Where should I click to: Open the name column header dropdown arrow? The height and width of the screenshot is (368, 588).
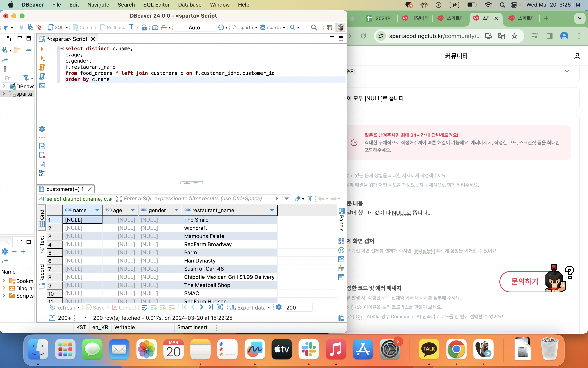coord(97,210)
